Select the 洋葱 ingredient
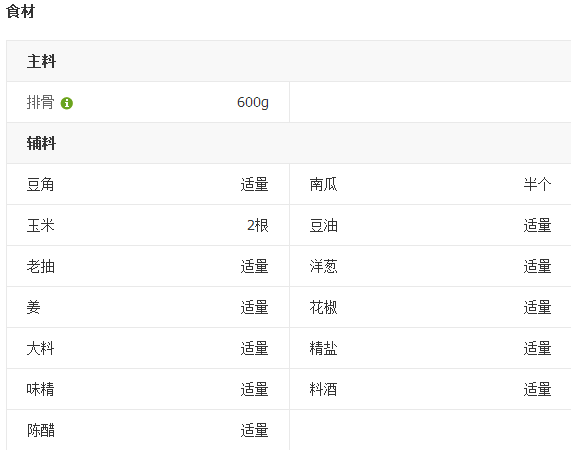 323,266
